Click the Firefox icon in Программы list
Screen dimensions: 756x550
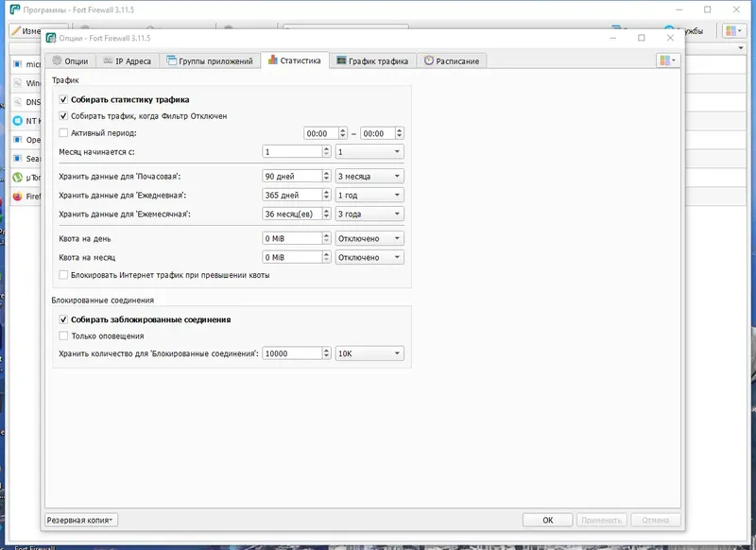pyautogui.click(x=17, y=197)
